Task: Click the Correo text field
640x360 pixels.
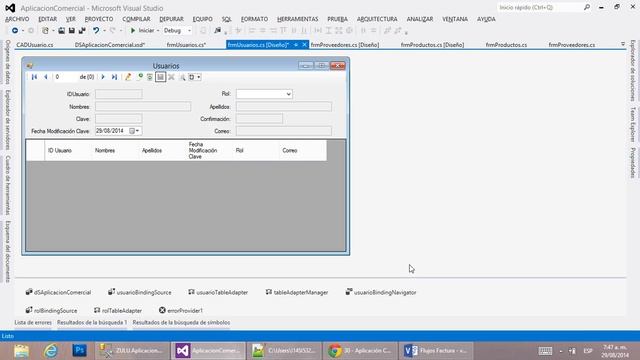Action: 284,131
